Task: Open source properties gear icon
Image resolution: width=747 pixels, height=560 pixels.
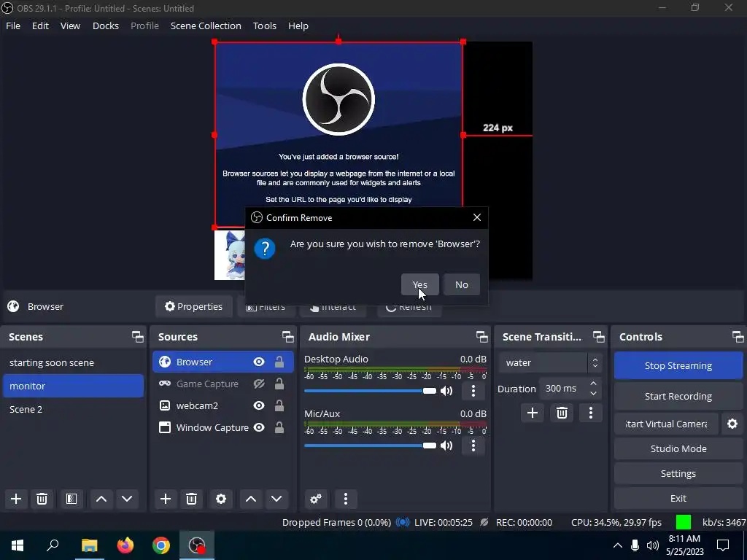Action: pyautogui.click(x=220, y=499)
